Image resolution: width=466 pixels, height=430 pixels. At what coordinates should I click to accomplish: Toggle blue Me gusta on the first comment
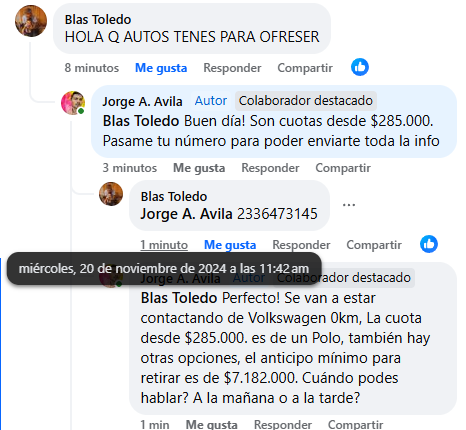[161, 68]
